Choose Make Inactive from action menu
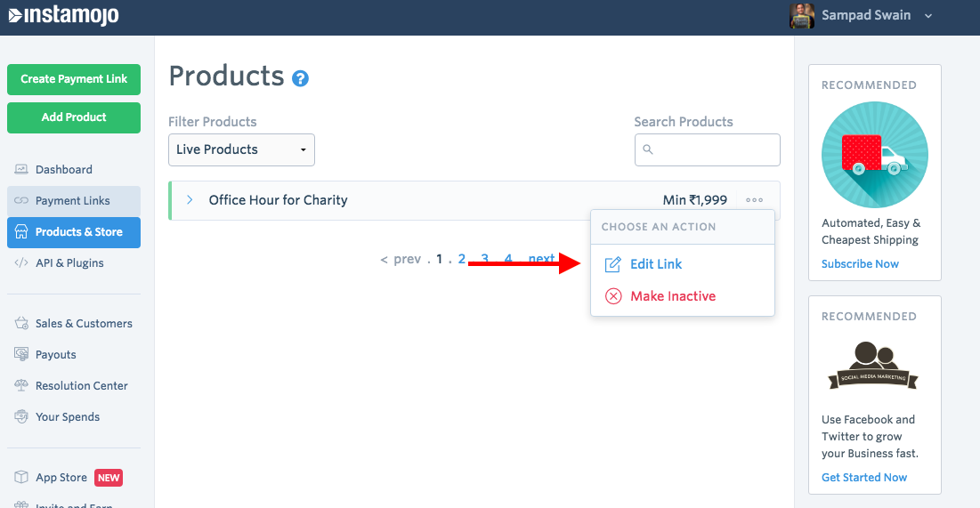The width and height of the screenshot is (980, 508). [672, 296]
